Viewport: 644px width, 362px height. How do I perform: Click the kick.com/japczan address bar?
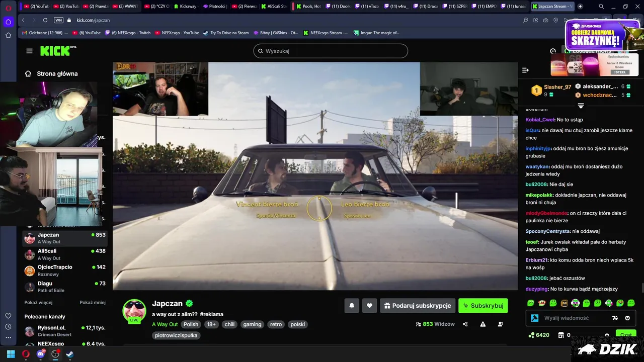pos(93,20)
